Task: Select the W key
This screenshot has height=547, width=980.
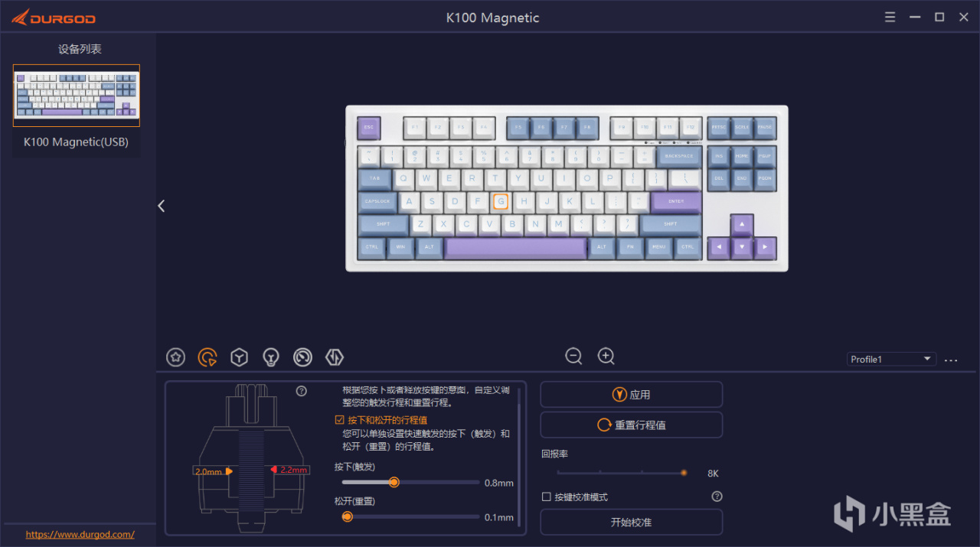Action: pos(426,179)
